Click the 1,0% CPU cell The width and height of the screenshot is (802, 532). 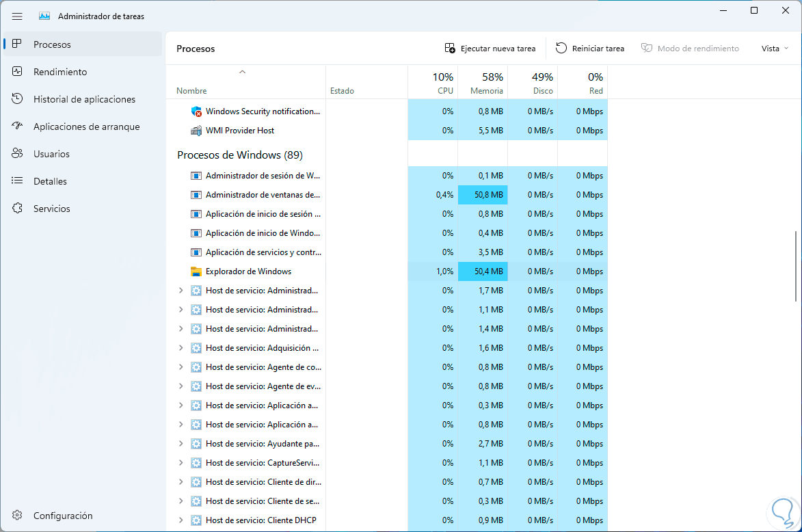point(433,271)
